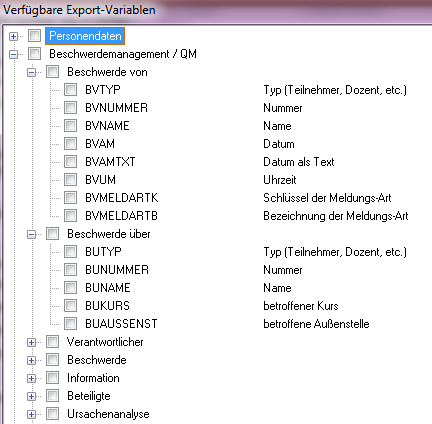Click the 'Datum' description of BVAM
The image size is (432, 424).
279,144
